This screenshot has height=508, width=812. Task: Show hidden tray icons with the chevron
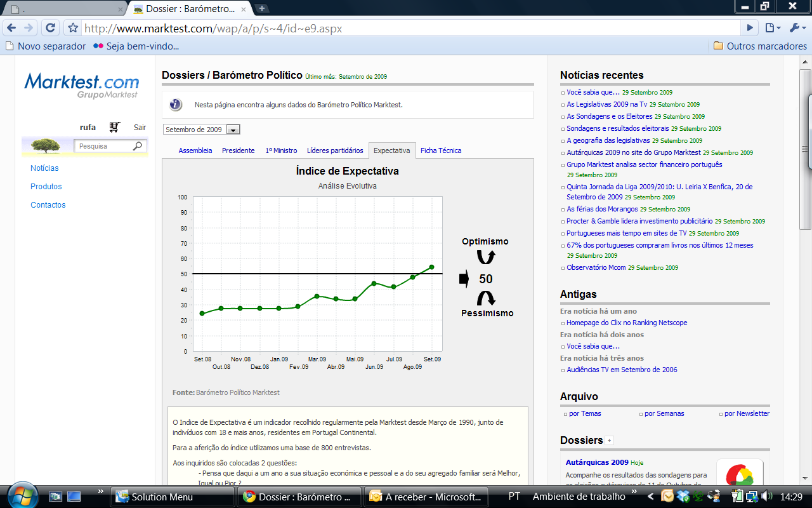point(650,496)
